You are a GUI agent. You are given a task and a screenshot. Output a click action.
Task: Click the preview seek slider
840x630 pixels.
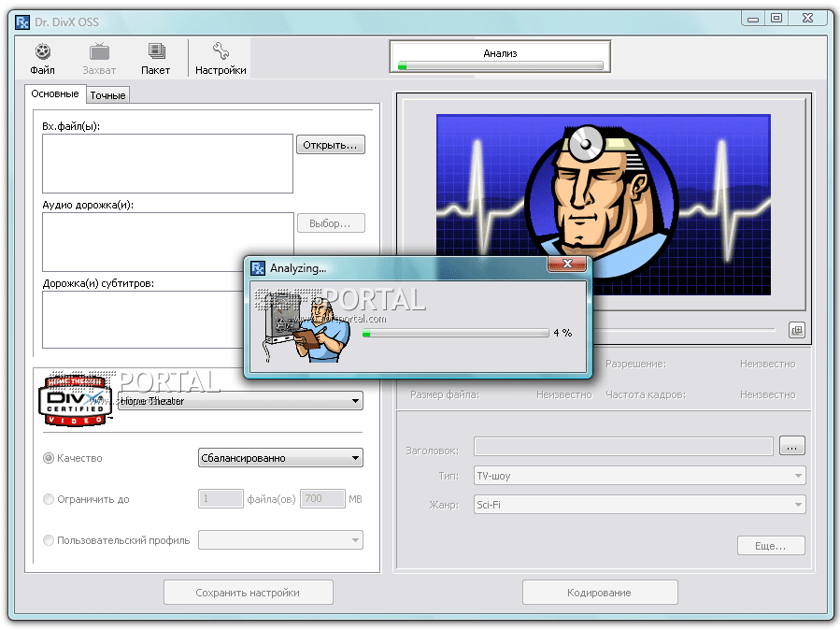point(684,329)
